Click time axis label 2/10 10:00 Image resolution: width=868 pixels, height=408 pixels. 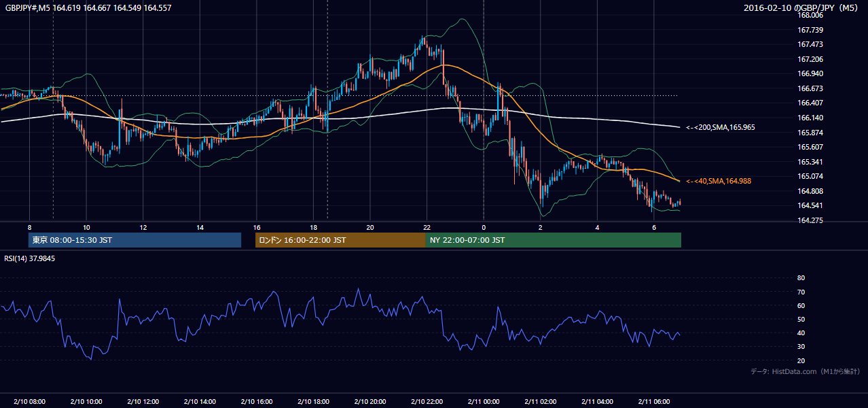(86, 401)
